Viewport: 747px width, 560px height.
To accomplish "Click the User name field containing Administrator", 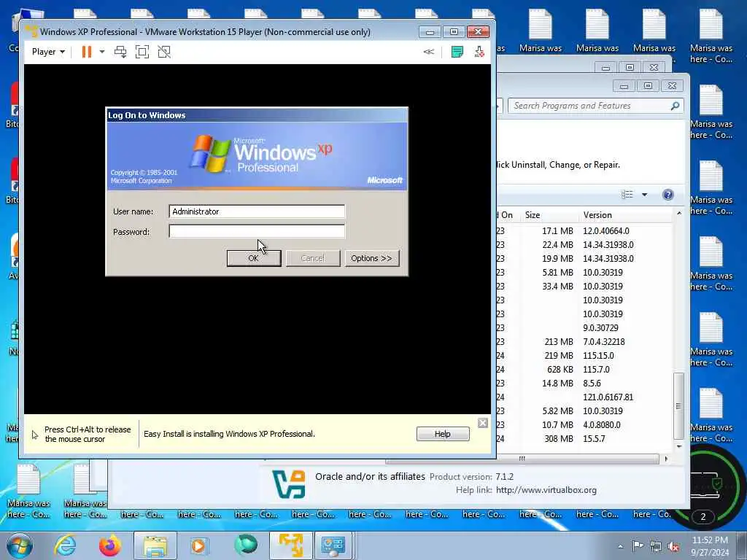I will (x=257, y=211).
